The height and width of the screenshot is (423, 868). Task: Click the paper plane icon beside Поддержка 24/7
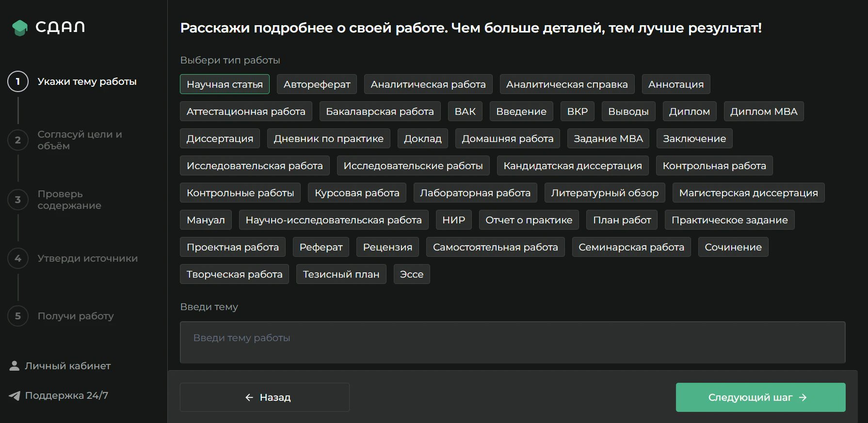[15, 395]
